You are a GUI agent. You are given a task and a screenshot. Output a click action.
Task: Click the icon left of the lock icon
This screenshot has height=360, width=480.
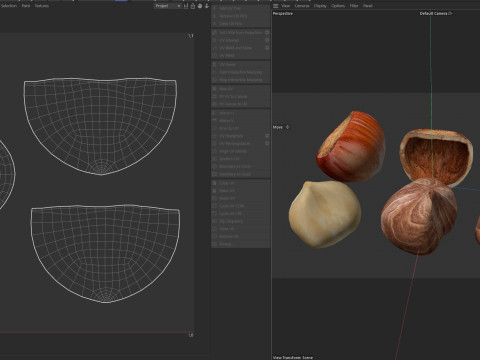pos(186,6)
